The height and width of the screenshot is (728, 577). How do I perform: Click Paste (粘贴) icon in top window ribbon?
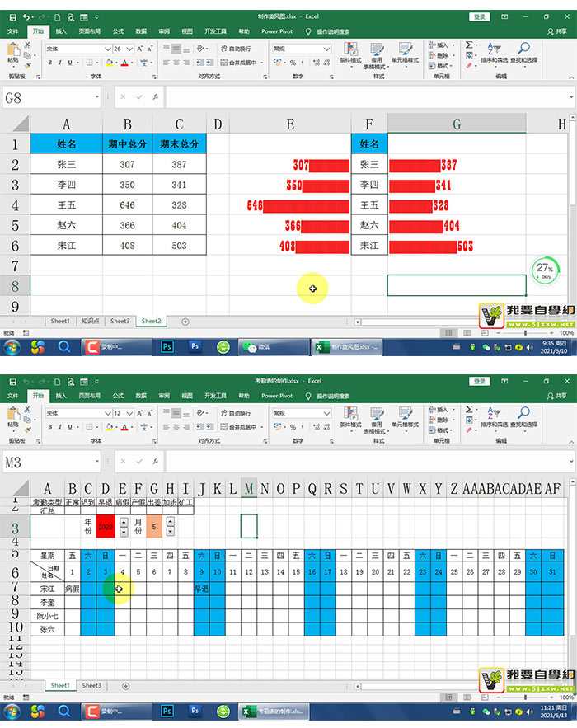point(13,53)
